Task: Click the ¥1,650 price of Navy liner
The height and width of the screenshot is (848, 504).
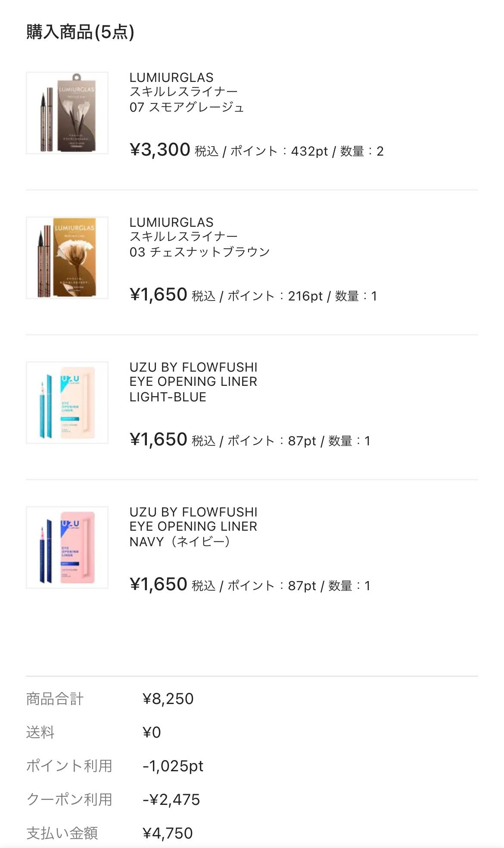Action: (x=158, y=585)
